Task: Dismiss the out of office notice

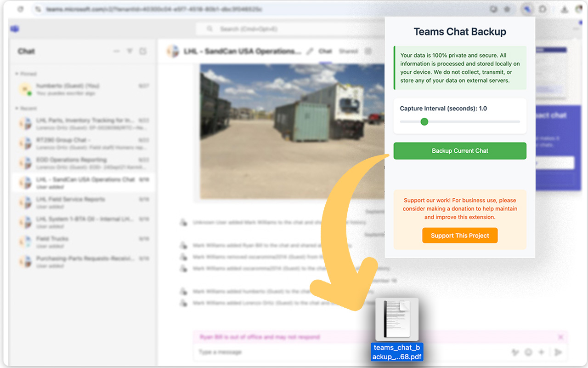Action: 560,337
